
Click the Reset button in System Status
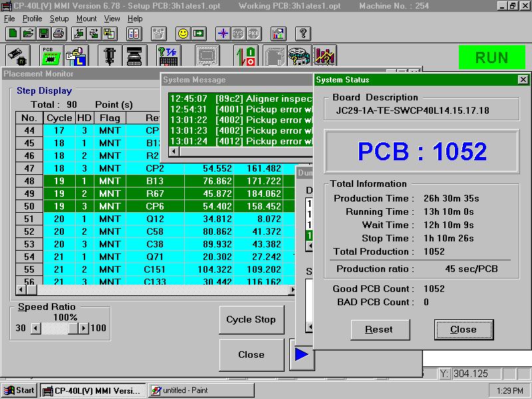point(380,329)
